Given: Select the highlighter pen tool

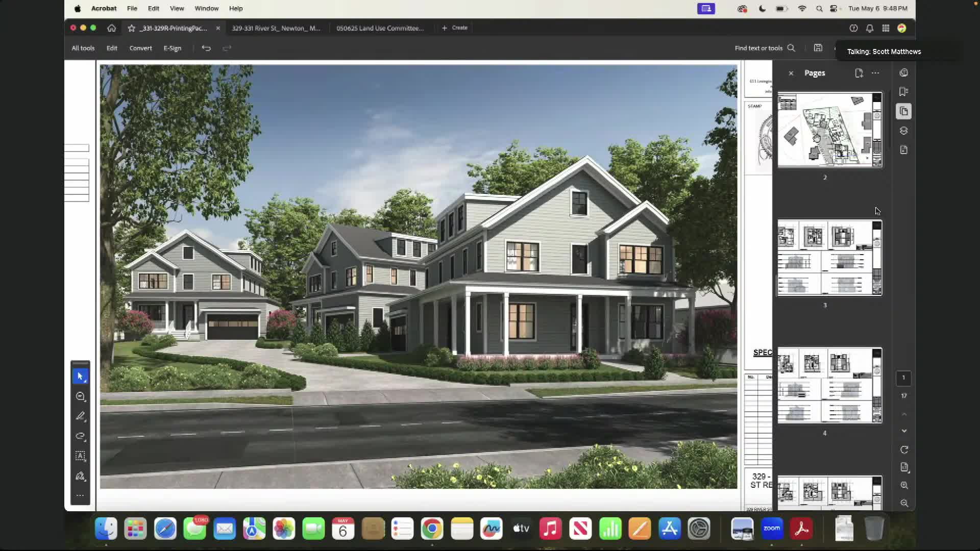Looking at the screenshot, I should tap(80, 416).
